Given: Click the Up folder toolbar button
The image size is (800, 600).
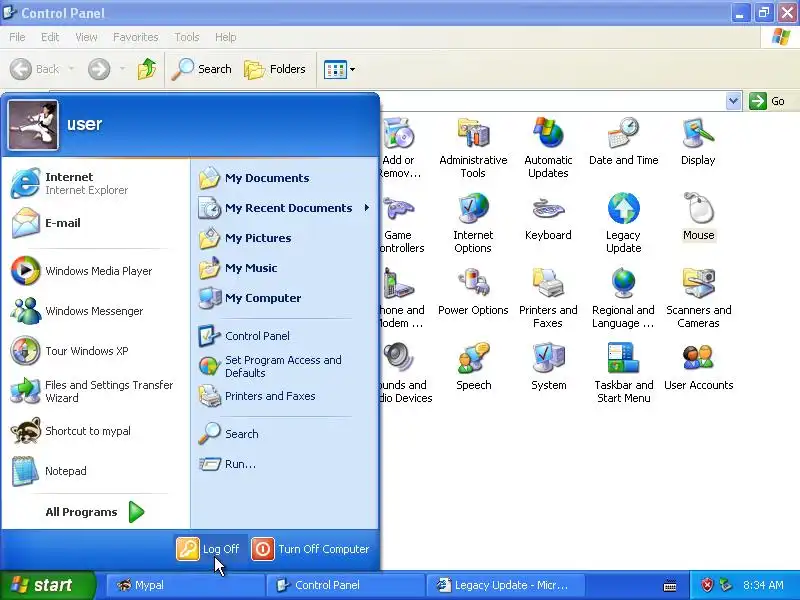Looking at the screenshot, I should click(147, 69).
